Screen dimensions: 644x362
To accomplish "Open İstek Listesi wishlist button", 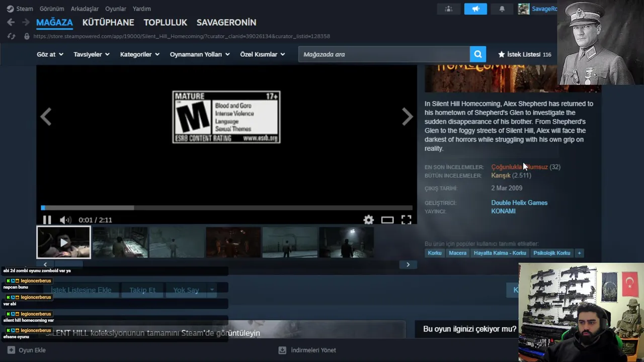I will [524, 54].
